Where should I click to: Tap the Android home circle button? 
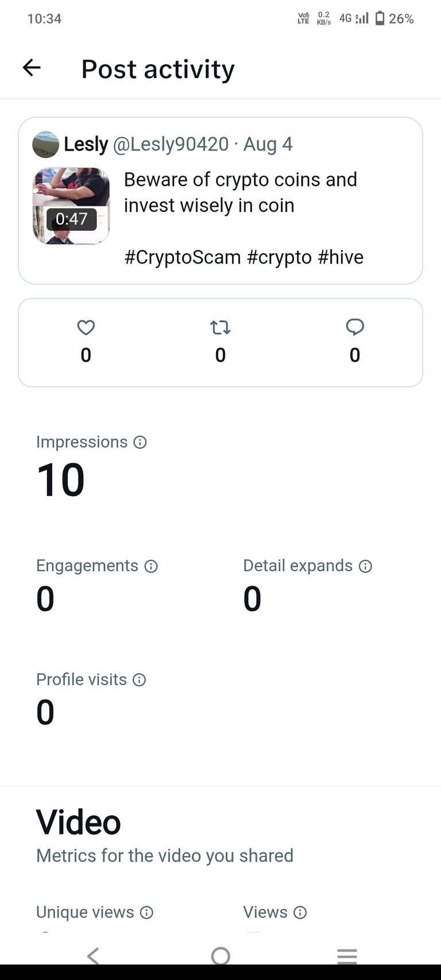[220, 956]
